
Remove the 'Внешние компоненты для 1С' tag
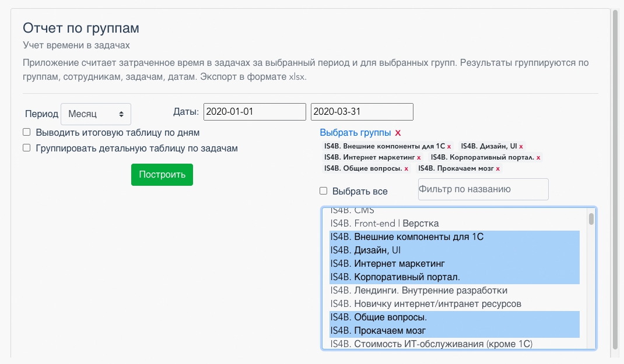click(x=449, y=147)
